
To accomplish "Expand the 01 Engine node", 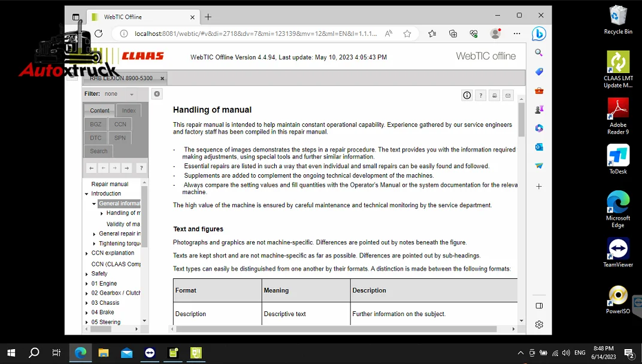I will [x=87, y=284].
